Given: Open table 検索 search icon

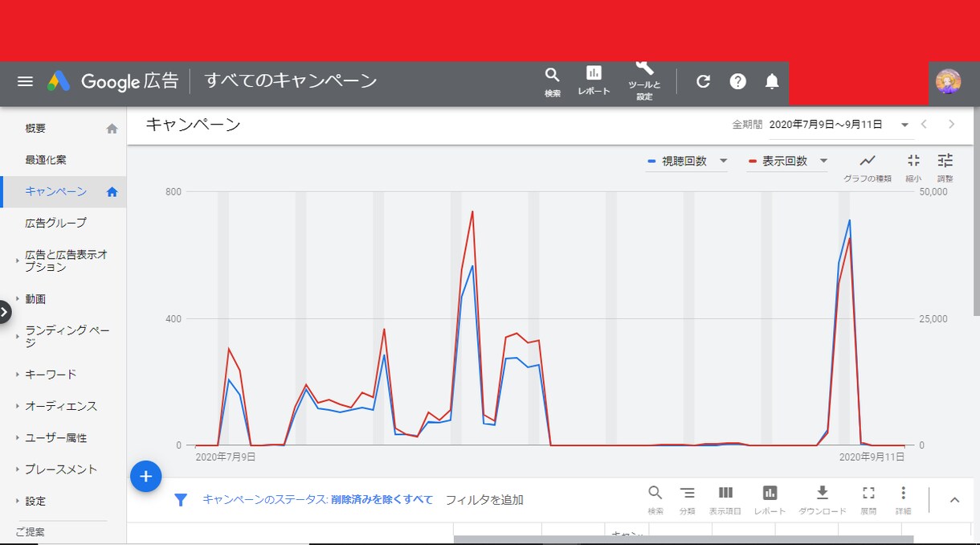Looking at the screenshot, I should (x=655, y=500).
